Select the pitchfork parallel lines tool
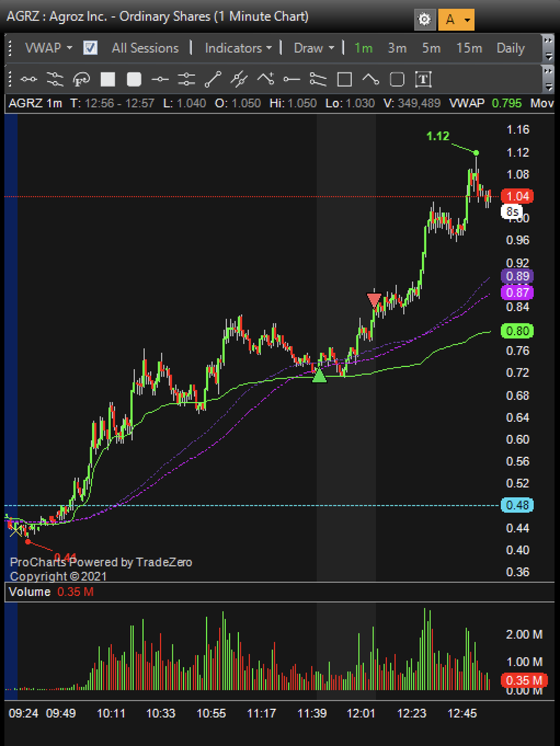The width and height of the screenshot is (560, 746). 239,80
